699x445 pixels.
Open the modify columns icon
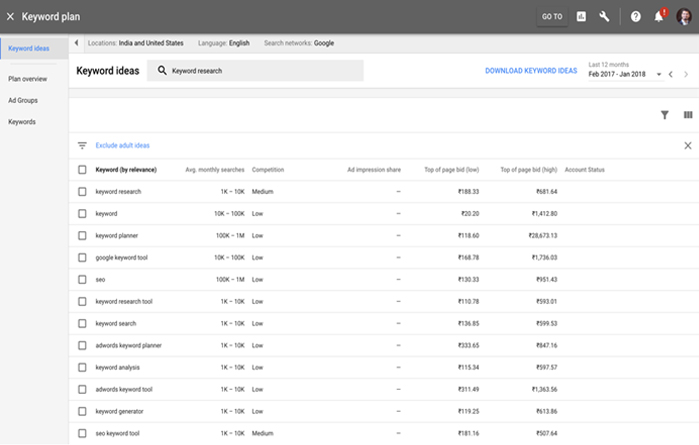click(x=688, y=115)
